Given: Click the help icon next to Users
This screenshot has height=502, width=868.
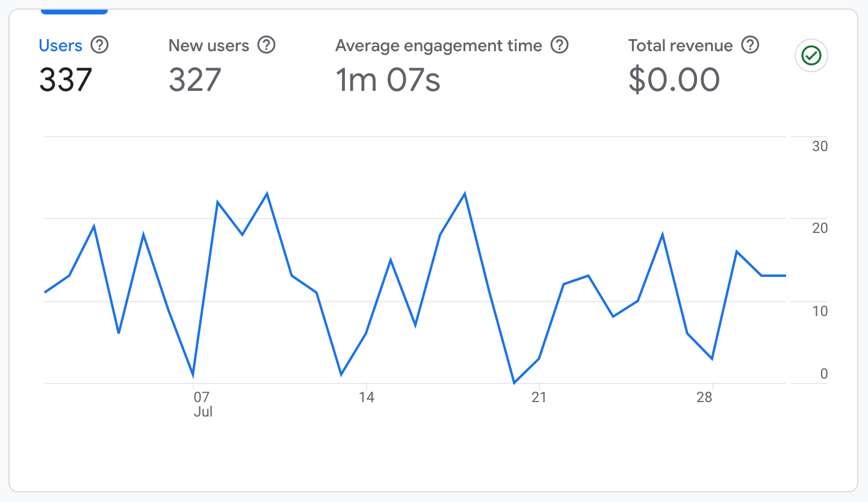Looking at the screenshot, I should tap(99, 45).
